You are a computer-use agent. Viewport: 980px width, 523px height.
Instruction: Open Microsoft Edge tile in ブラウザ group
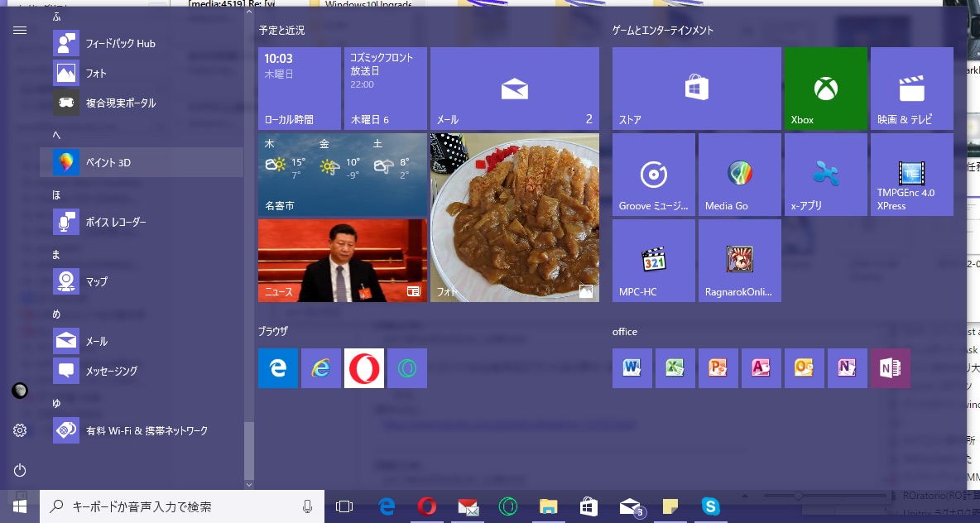click(x=278, y=368)
